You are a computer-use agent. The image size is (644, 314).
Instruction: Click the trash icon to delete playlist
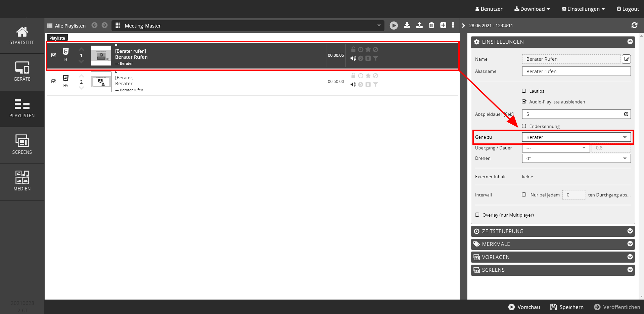click(x=431, y=25)
